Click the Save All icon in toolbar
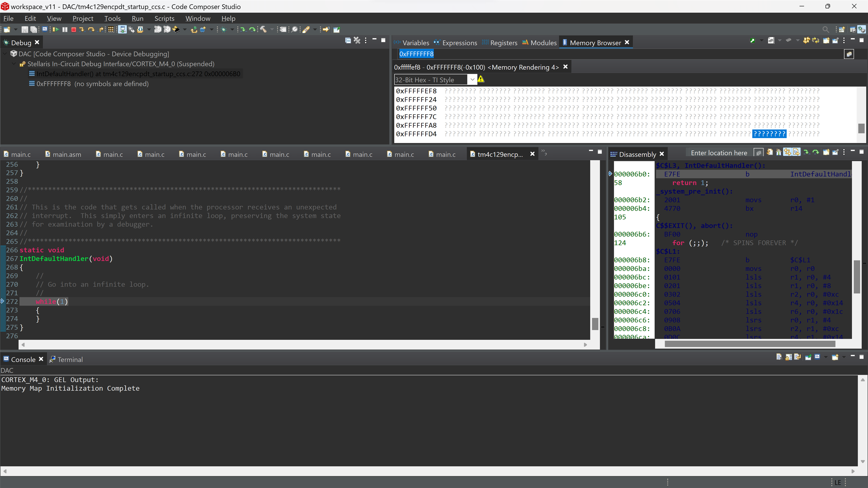Screen dimensions: 868x488 pyautogui.click(x=34, y=30)
